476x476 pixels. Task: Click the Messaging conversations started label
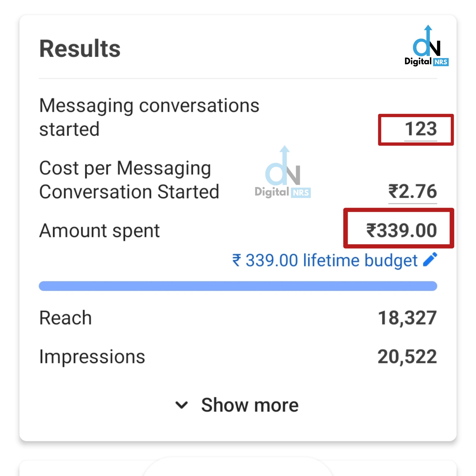pyautogui.click(x=149, y=117)
